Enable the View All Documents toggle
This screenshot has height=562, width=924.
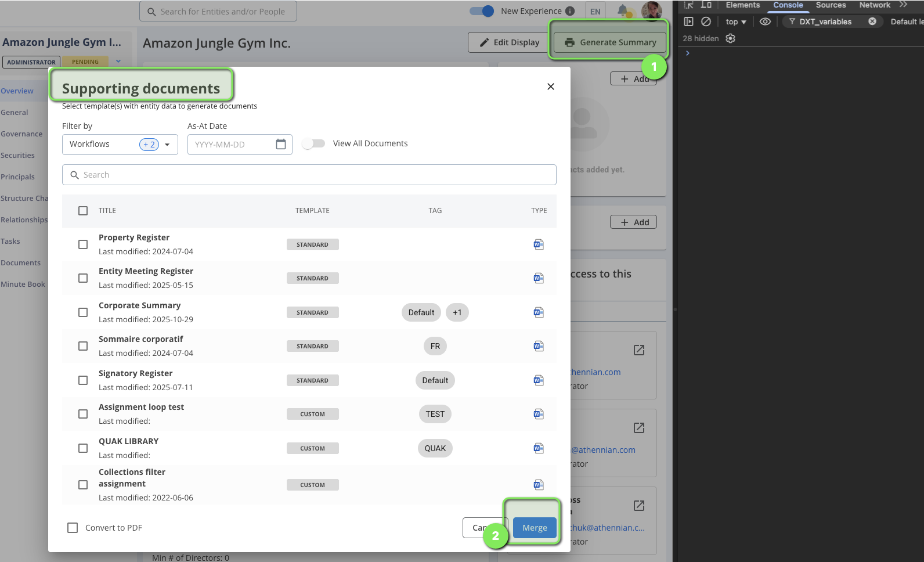tap(314, 143)
